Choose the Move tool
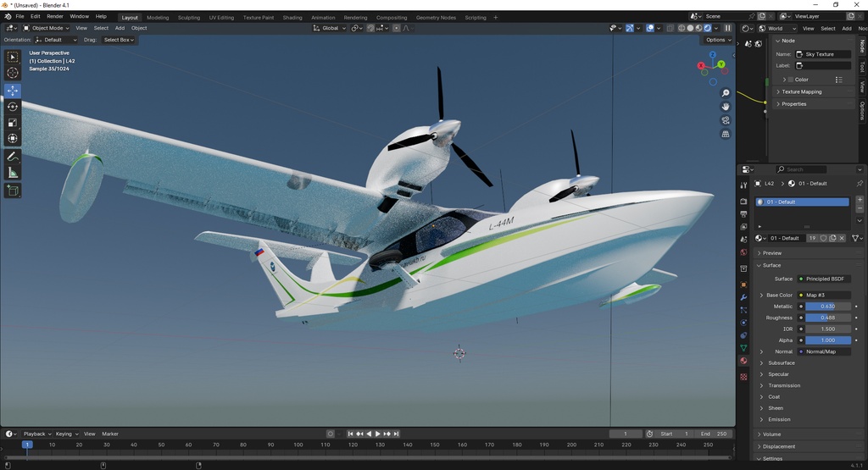Image resolution: width=868 pixels, height=470 pixels. (13, 91)
